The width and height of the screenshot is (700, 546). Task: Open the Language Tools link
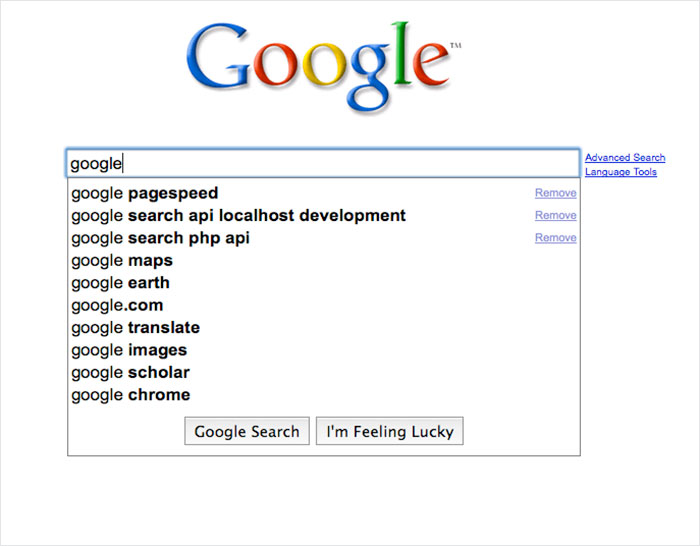[x=621, y=172]
